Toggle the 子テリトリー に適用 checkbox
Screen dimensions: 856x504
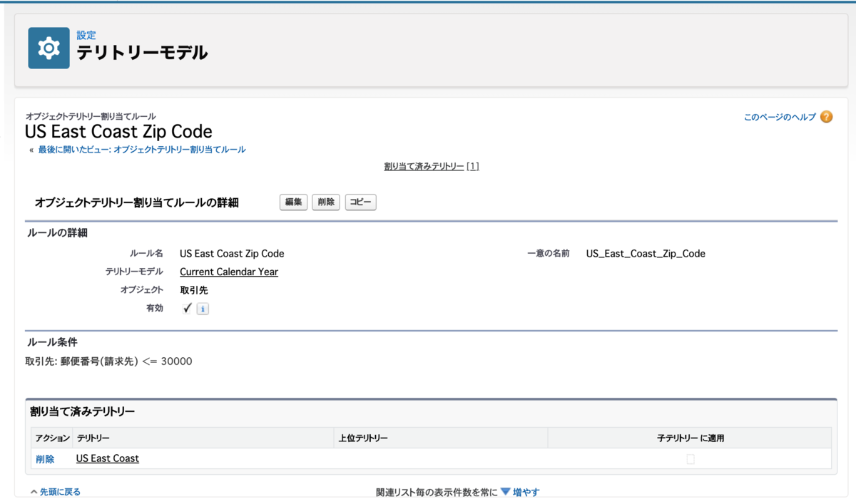pyautogui.click(x=690, y=459)
